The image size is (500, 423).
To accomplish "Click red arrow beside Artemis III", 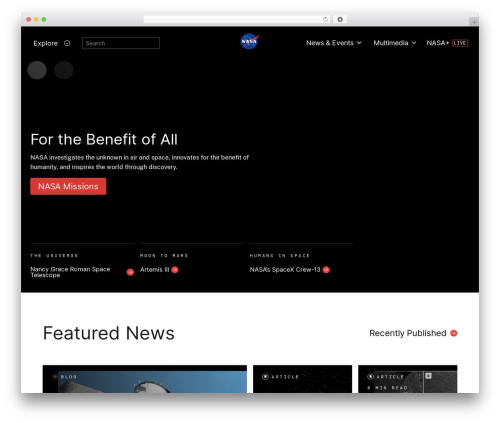I will (175, 270).
